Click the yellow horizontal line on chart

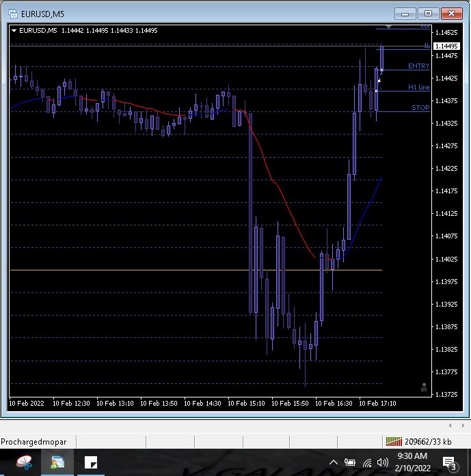pyautogui.click(x=196, y=270)
